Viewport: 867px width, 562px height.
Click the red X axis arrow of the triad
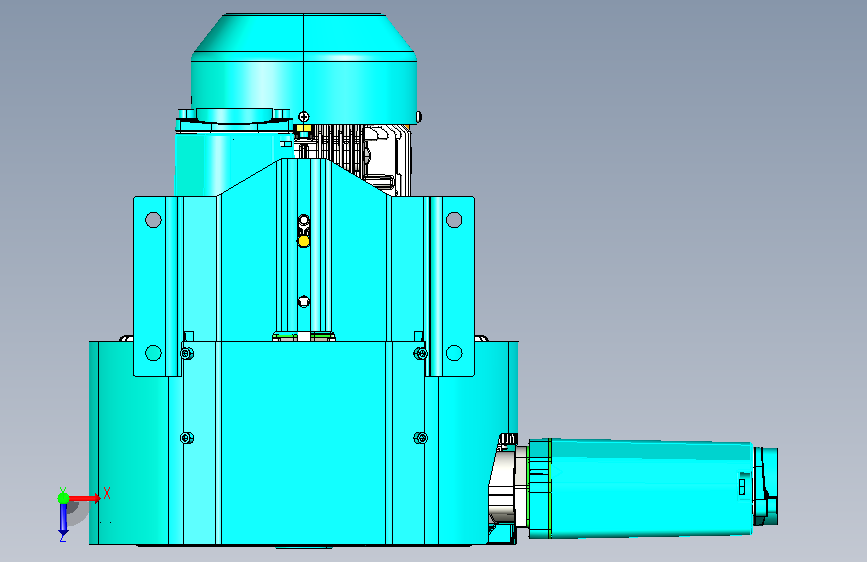tap(85, 498)
